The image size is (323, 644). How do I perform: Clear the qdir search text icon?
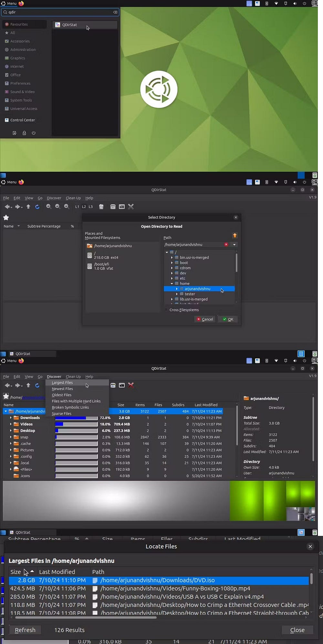tap(115, 12)
